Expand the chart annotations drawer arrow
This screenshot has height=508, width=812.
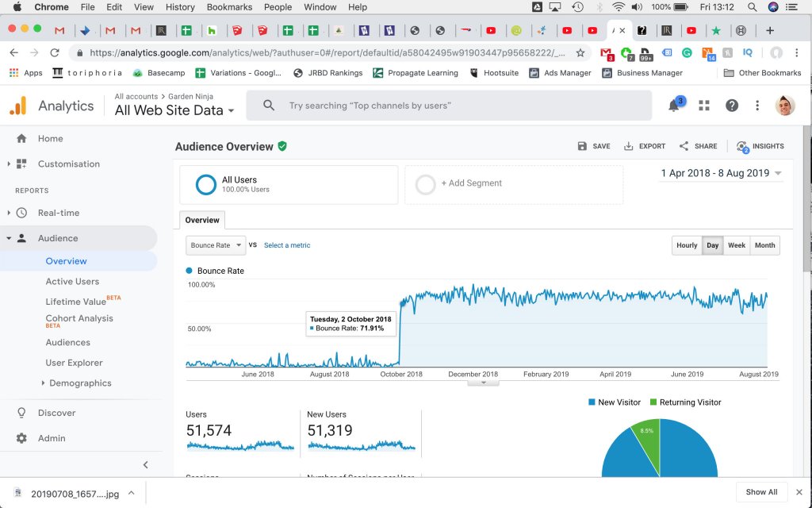(x=483, y=383)
